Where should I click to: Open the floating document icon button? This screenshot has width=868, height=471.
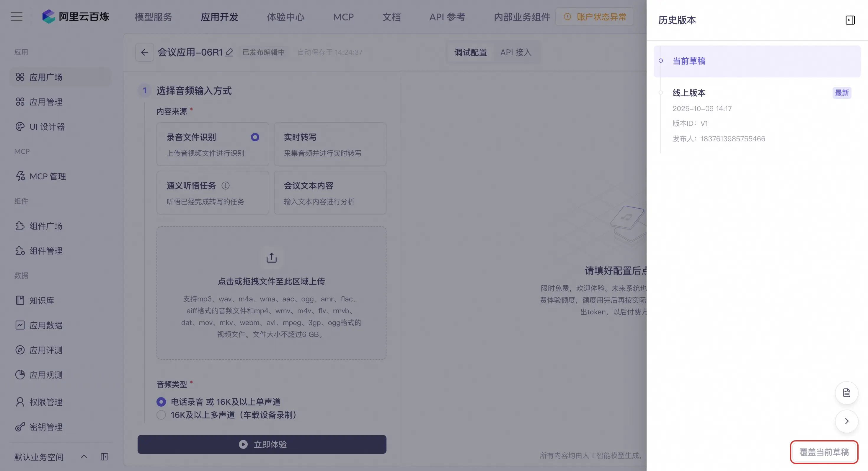pos(846,393)
